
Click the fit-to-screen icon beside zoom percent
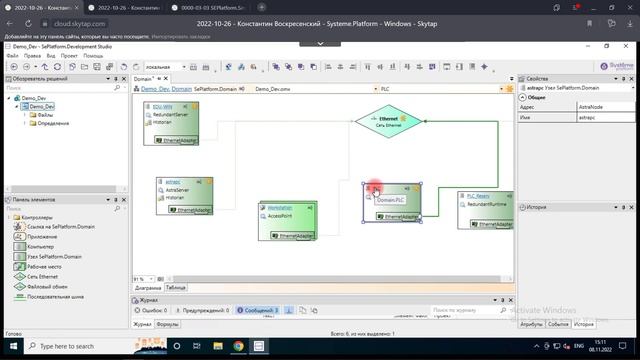pos(160,279)
